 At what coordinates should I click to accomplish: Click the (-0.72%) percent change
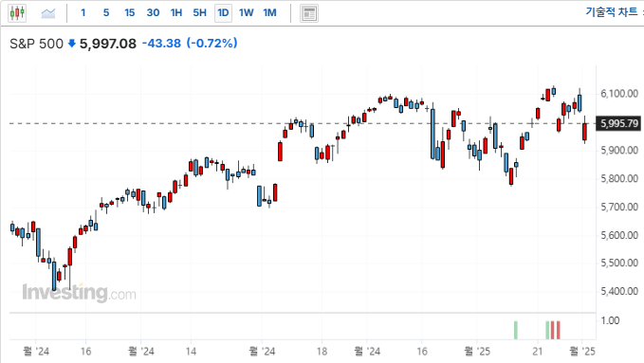pyautogui.click(x=212, y=43)
